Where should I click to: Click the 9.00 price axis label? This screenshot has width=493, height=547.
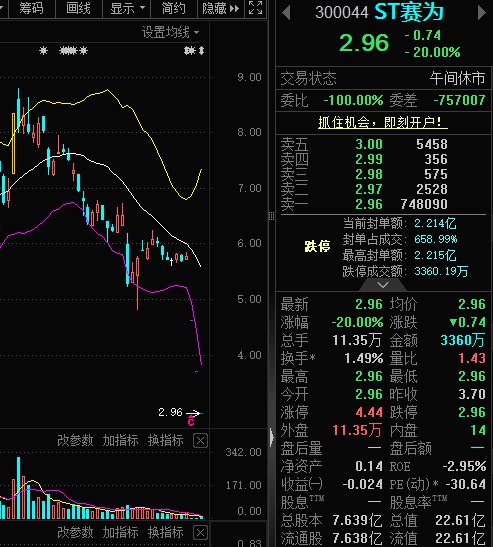[249, 77]
